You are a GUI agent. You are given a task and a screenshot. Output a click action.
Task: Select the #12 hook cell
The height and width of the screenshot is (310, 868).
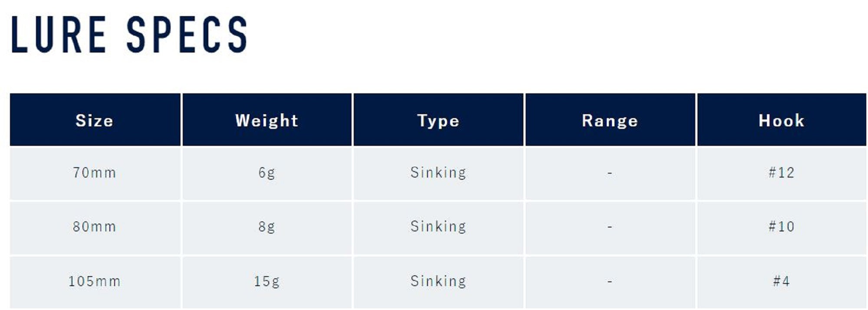point(781,173)
